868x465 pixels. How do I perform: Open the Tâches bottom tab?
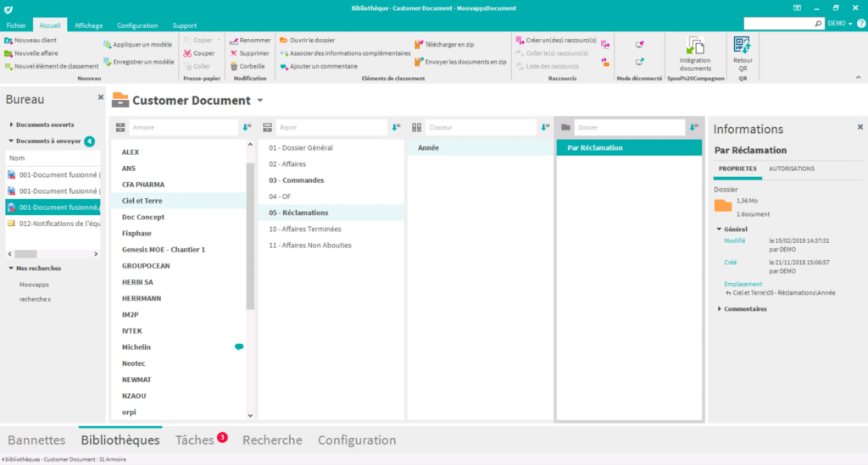194,440
